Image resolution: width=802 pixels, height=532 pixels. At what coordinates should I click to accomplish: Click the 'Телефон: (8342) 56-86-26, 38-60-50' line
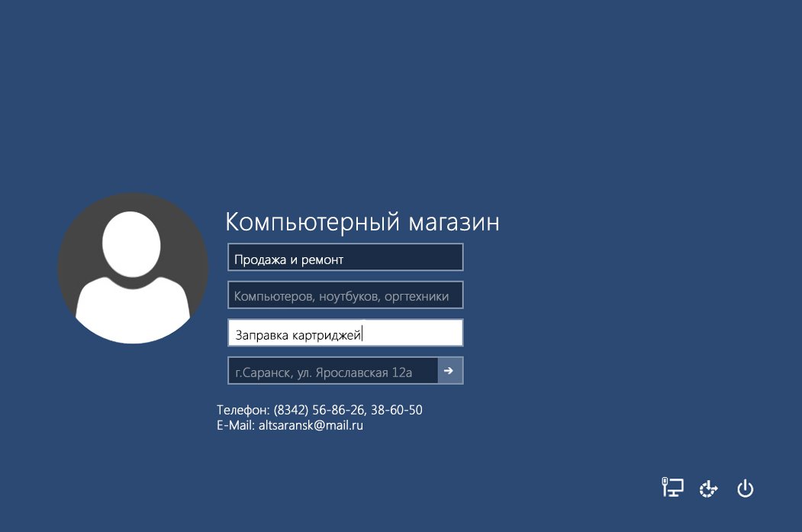click(x=320, y=410)
